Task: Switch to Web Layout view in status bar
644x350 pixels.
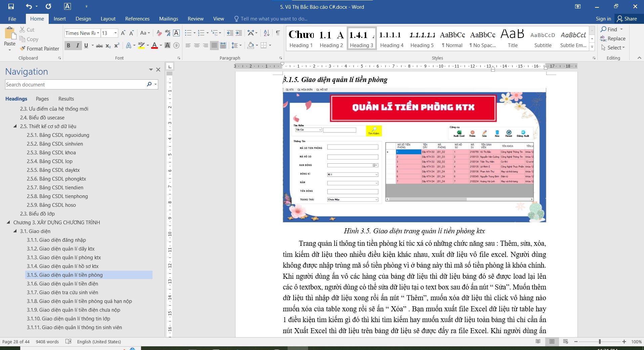Action: 566,342
